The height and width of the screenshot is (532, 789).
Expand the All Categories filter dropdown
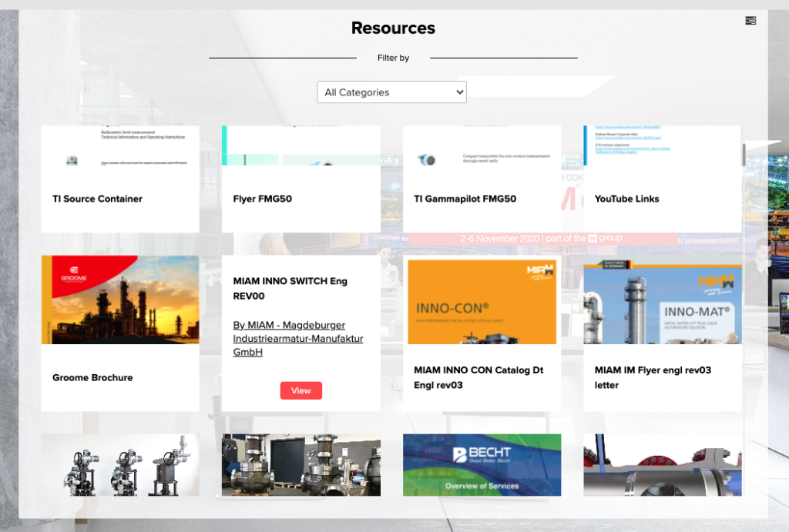point(391,92)
